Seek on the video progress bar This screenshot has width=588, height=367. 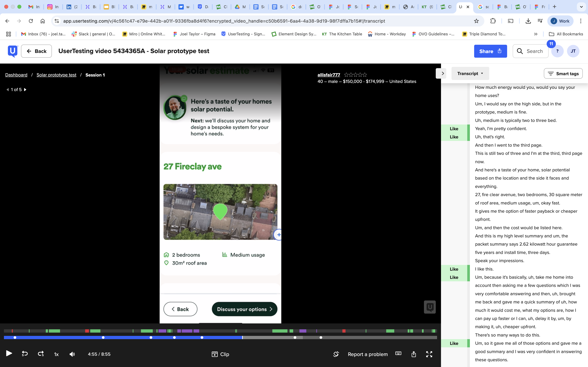click(340, 337)
